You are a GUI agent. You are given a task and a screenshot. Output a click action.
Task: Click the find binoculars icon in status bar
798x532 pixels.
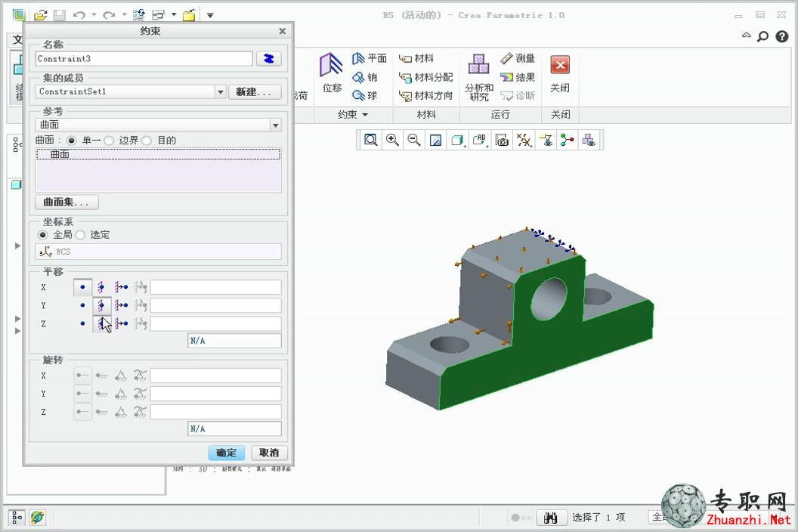pyautogui.click(x=551, y=518)
